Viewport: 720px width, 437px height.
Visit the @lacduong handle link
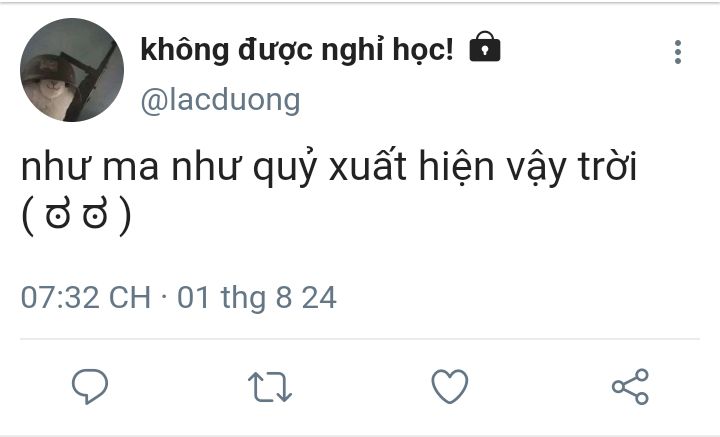pos(220,100)
